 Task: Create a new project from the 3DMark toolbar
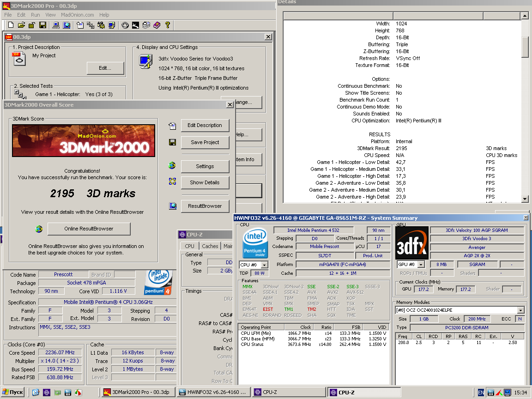(11, 25)
